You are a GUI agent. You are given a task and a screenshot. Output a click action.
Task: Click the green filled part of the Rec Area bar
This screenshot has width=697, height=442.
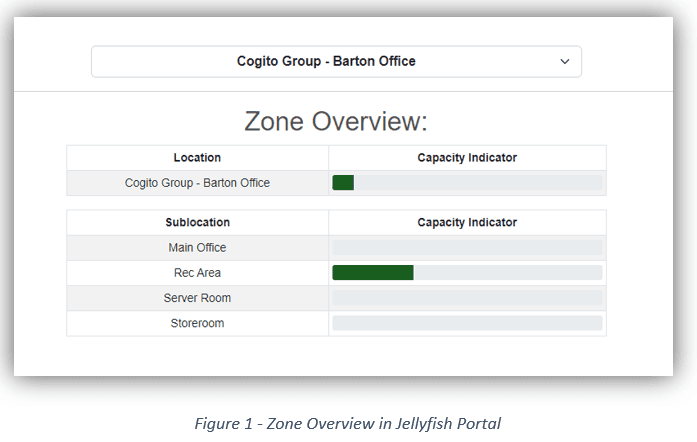pyautogui.click(x=372, y=273)
